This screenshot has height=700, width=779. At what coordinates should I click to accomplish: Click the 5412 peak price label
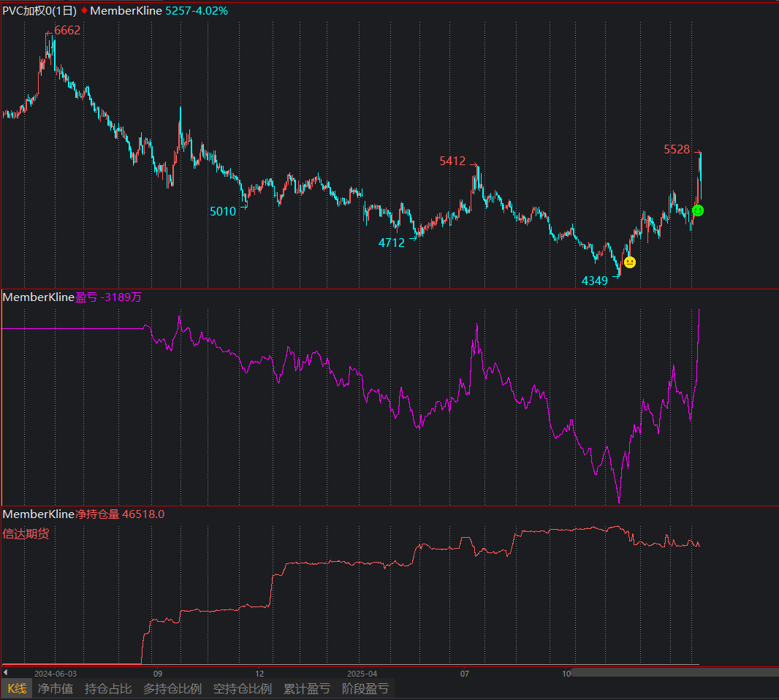coord(452,161)
